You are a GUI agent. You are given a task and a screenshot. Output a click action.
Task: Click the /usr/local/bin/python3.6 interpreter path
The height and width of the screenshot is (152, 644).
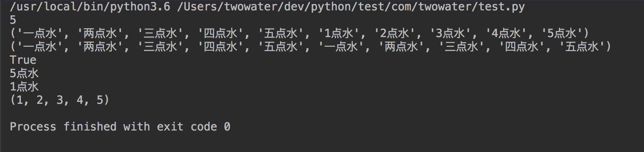point(90,7)
